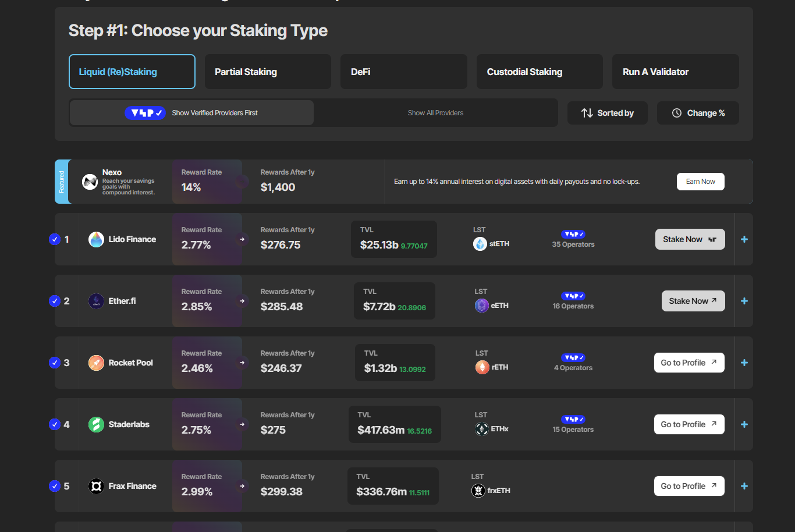Click Nexo rewards $1,400 value
The width and height of the screenshot is (795, 532).
pos(278,187)
